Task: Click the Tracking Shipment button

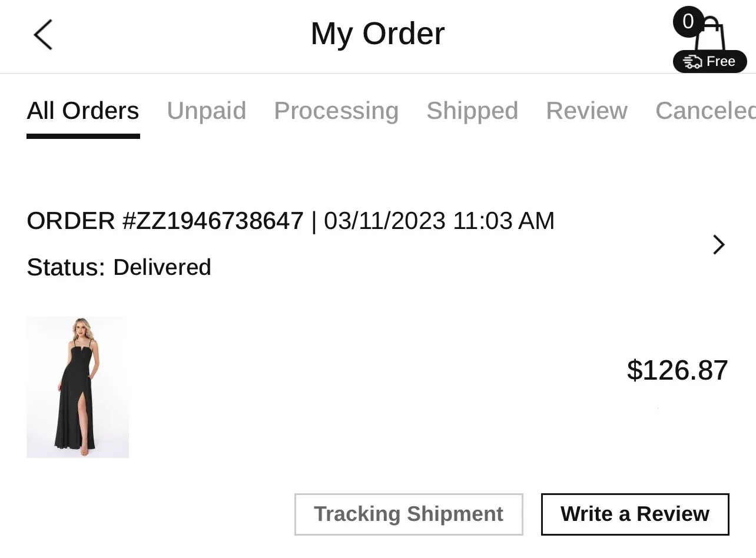Action: tap(409, 514)
